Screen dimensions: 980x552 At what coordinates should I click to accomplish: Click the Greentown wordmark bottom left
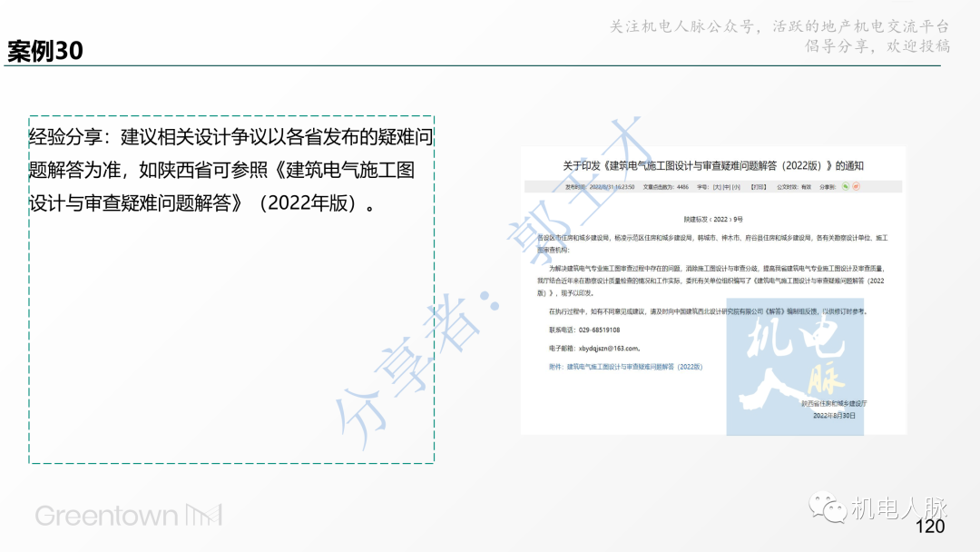click(x=109, y=515)
